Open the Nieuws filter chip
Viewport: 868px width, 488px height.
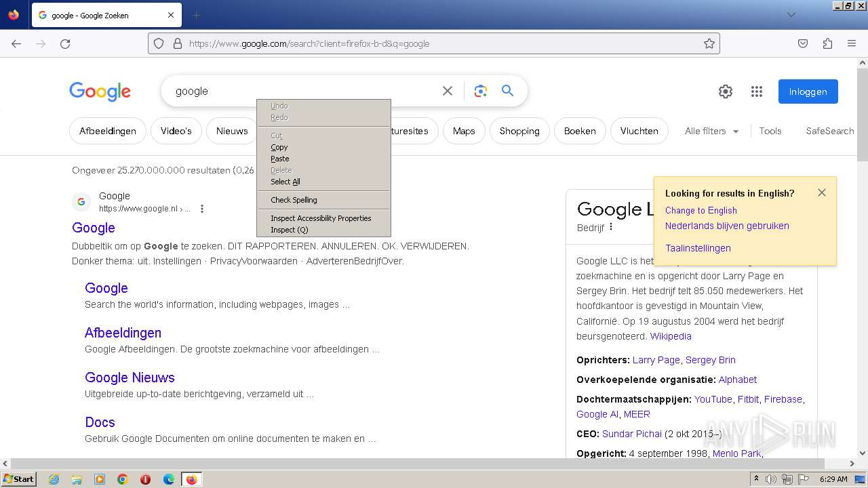click(x=232, y=131)
